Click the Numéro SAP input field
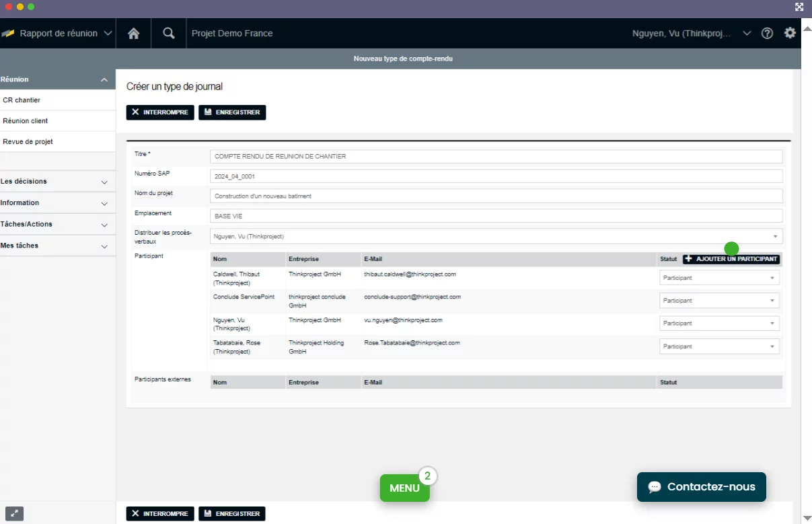The image size is (812, 524). pyautogui.click(x=496, y=176)
